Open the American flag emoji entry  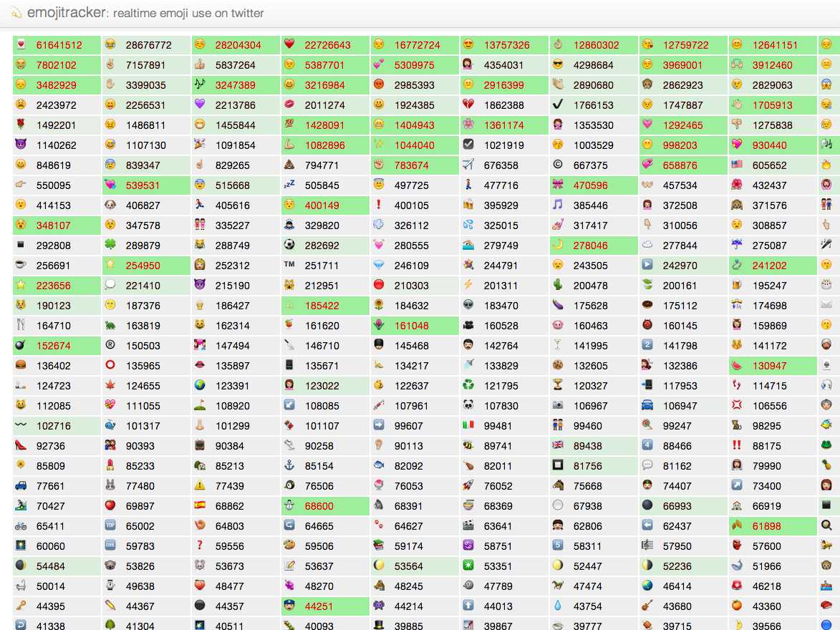[x=737, y=165]
